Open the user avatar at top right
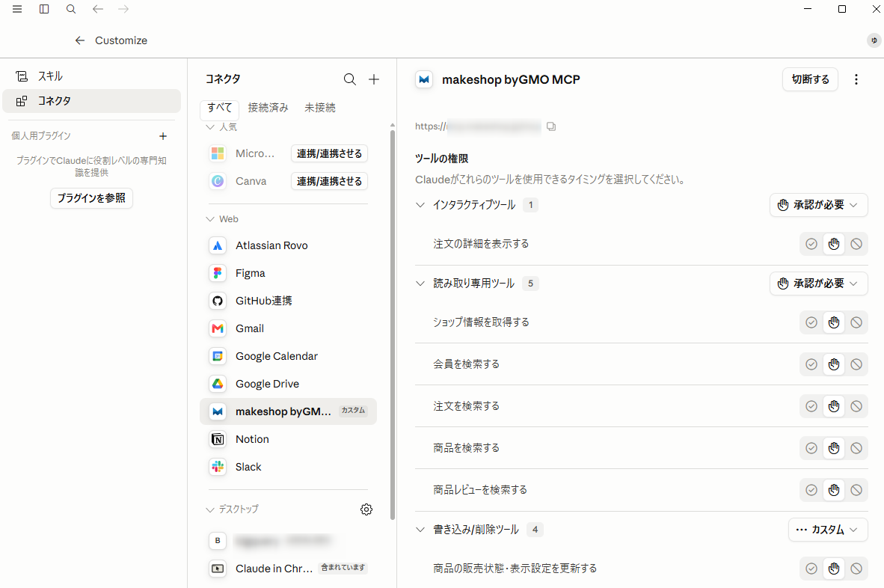Screen dimensions: 884x588 [874, 40]
